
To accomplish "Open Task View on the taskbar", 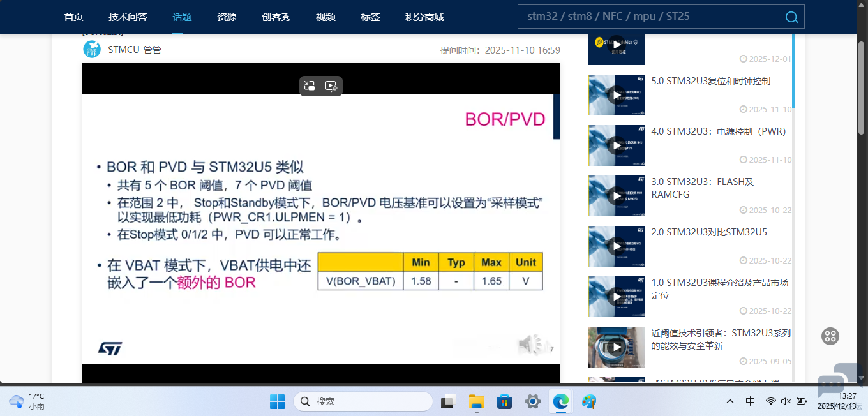I will point(449,401).
